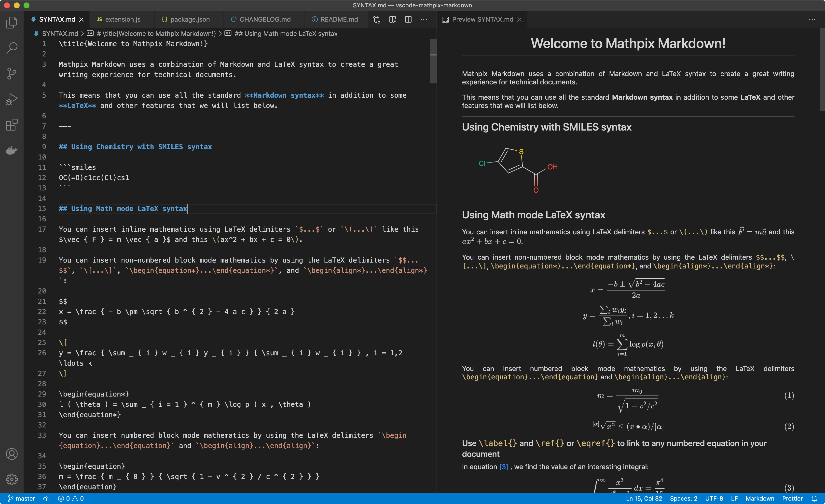Close the Preview SYNTAX.md tab
Screen dimensions: 825x504
click(519, 19)
